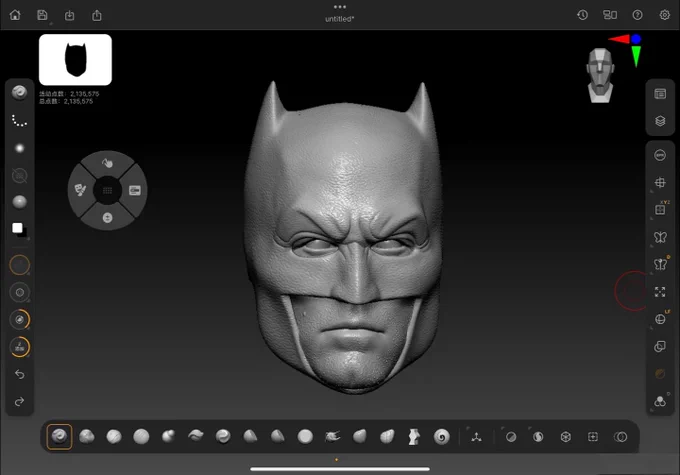Select the bright white sphere brush
Screen dimensions: 680x475
[305, 436]
